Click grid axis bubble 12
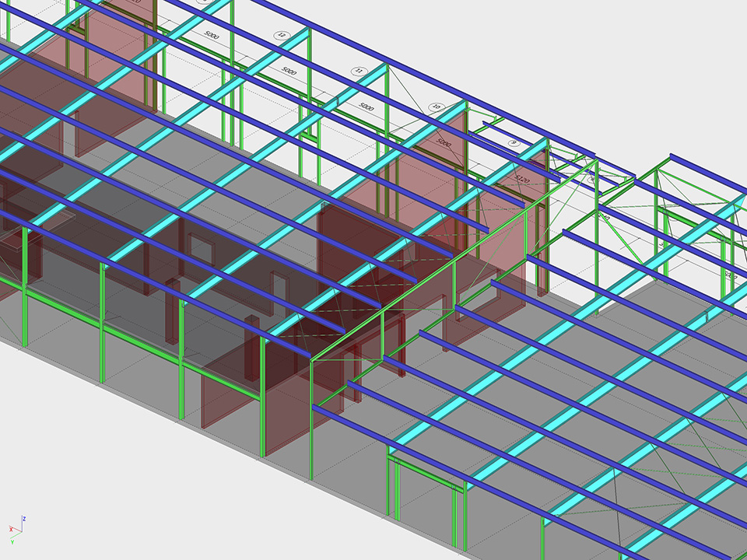This screenshot has height=560, width=747. (x=282, y=35)
